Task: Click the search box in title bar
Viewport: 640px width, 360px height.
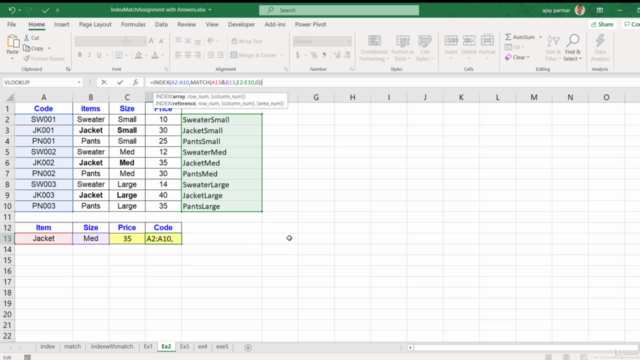Action: pyautogui.click(x=339, y=10)
